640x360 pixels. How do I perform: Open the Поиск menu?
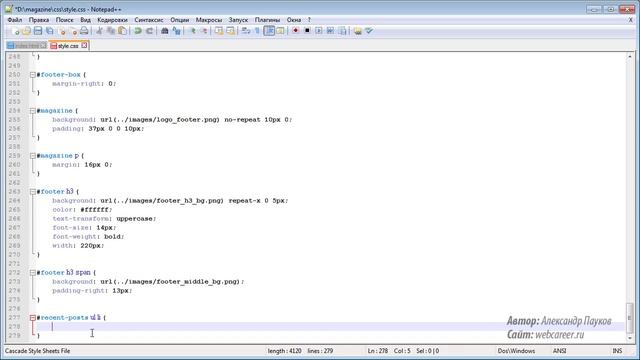[64, 20]
